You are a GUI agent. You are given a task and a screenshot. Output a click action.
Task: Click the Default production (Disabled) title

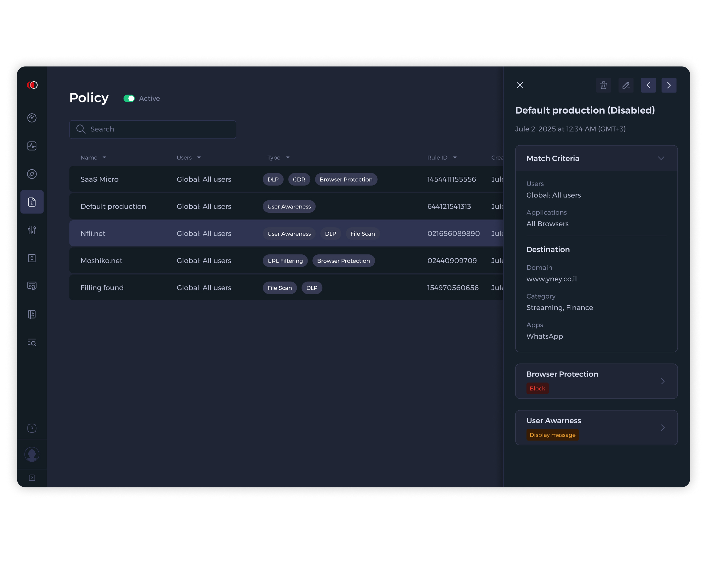(585, 111)
